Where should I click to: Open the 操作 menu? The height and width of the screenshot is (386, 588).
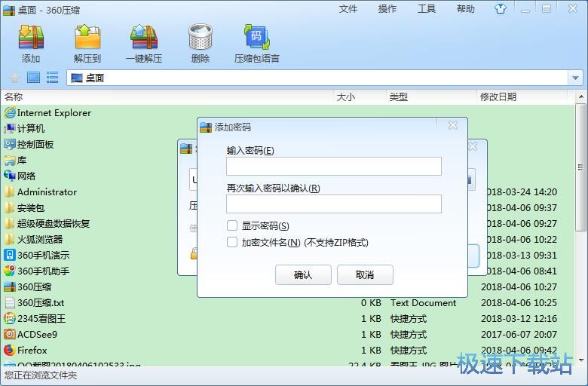387,9
